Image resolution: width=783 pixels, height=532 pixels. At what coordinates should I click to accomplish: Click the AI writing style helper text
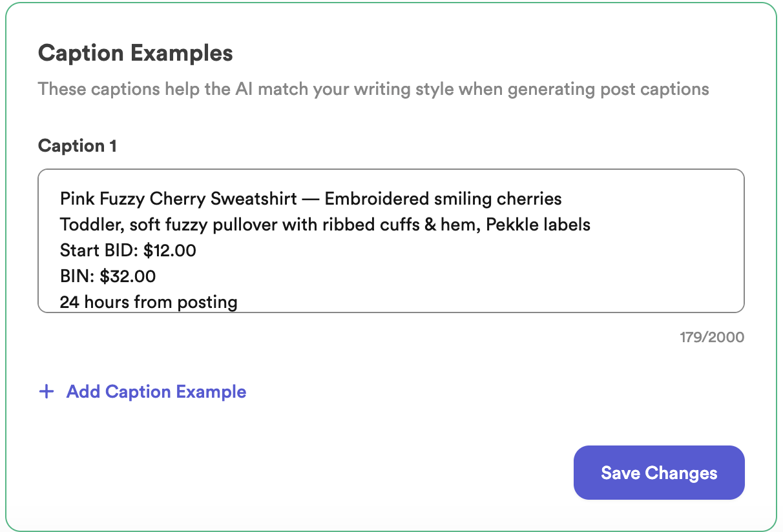pyautogui.click(x=373, y=89)
